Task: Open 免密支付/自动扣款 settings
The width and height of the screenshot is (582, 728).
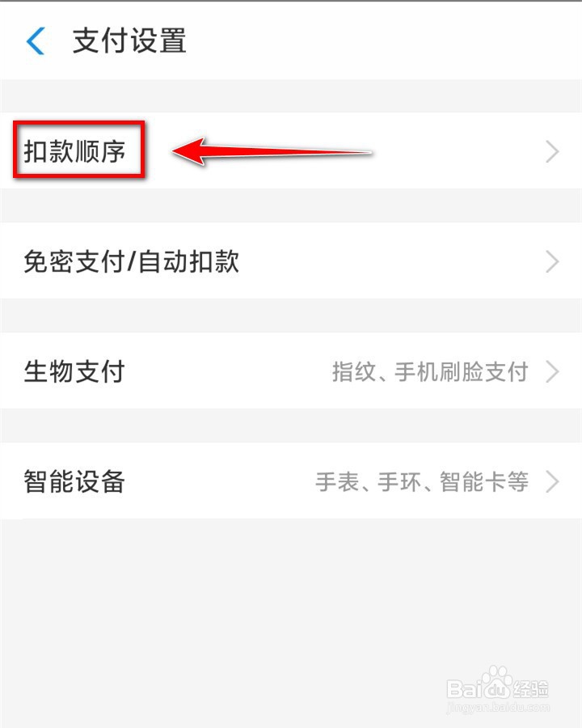Action: (291, 260)
